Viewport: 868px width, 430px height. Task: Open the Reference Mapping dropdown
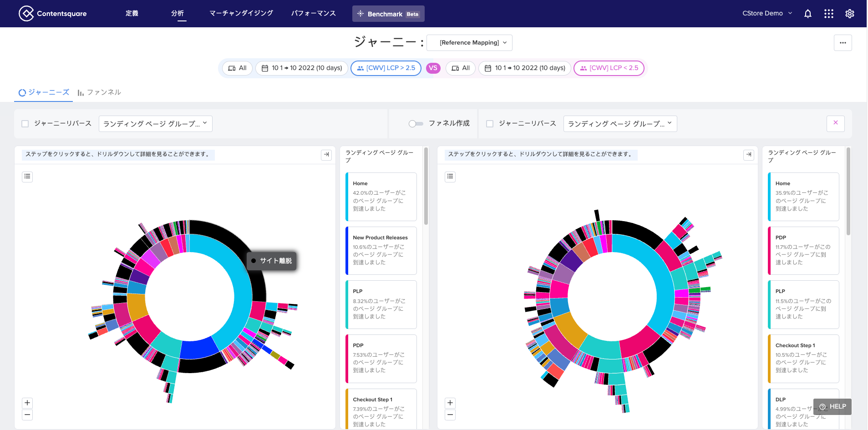pyautogui.click(x=469, y=43)
